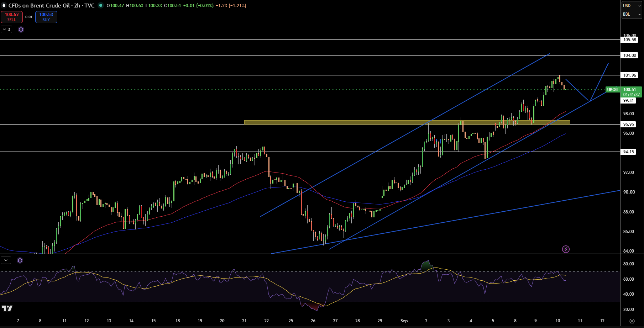Click the CFDs on Brent Crude Oil title

click(x=39, y=6)
